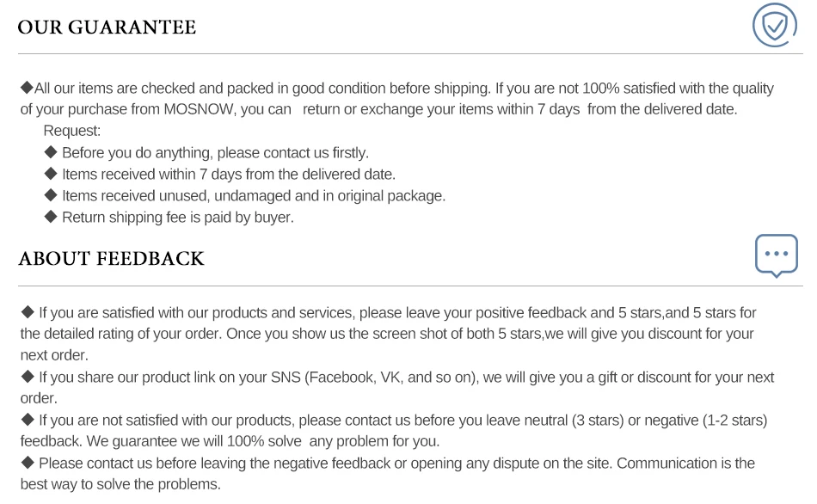Click the 'We guarantee we will 100% solve' sentence
Image resolution: width=817 pixels, height=504 pixels.
coord(262,441)
